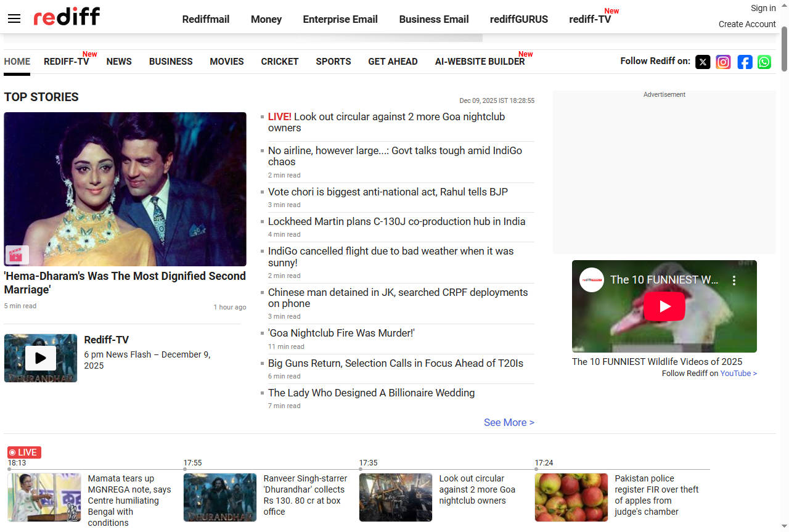This screenshot has width=789, height=532.
Task: Play the 6 pm News Flash video
Action: coord(40,358)
